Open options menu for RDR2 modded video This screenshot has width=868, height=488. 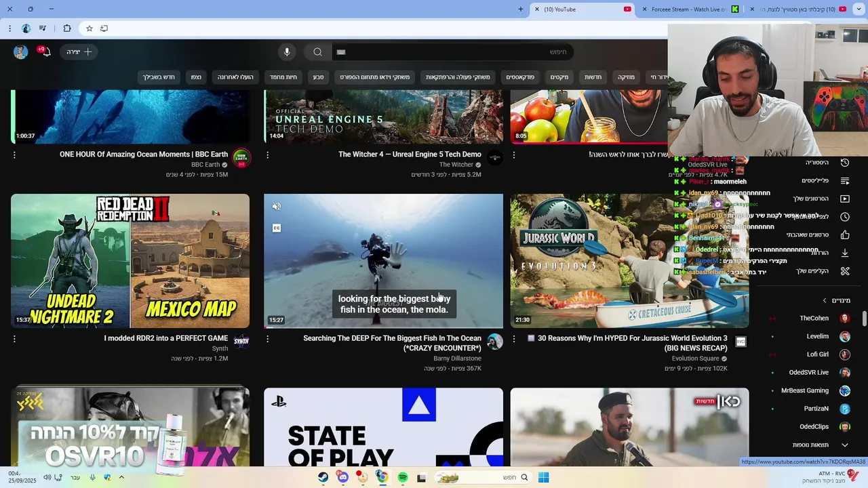point(14,339)
